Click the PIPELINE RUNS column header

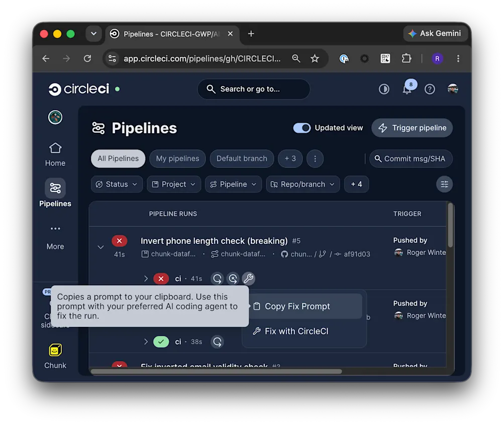(173, 214)
